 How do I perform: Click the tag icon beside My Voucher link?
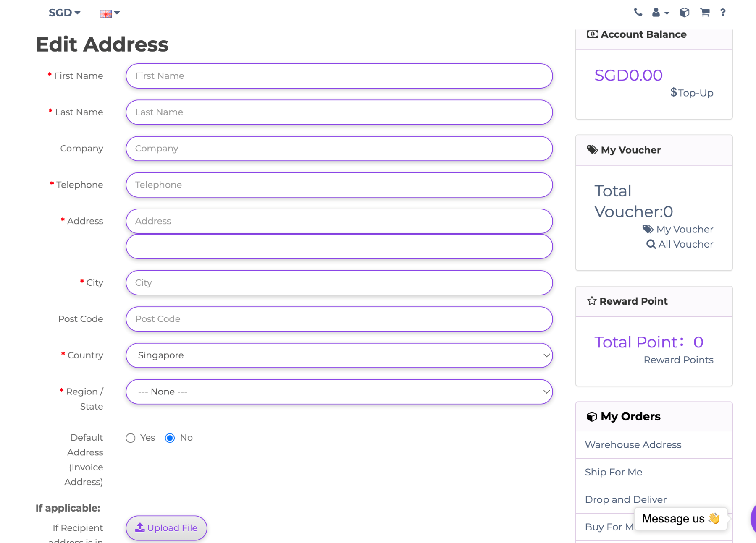[648, 229]
